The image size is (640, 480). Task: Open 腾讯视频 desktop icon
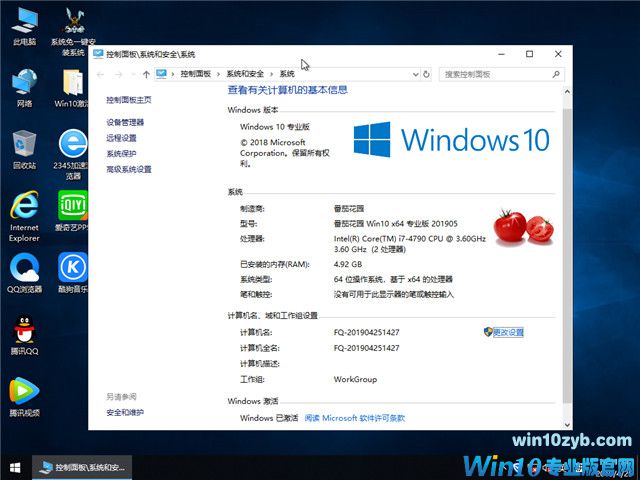tap(24, 397)
